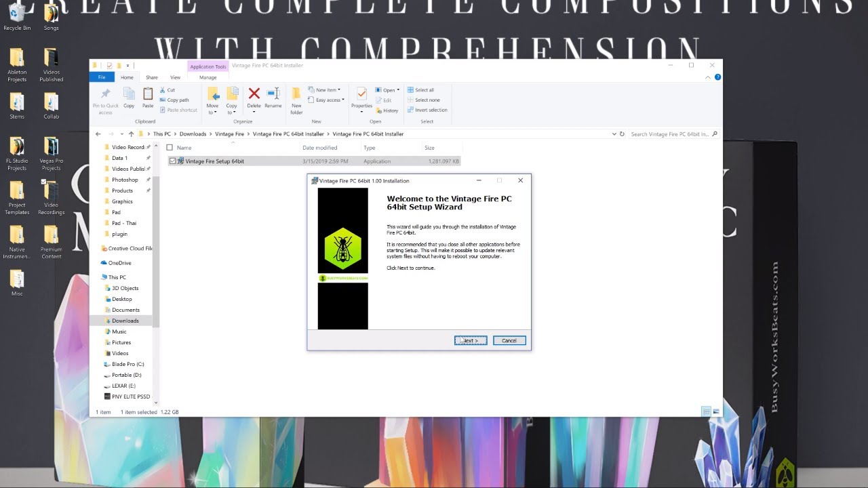Open the Manage tab under Application Tools
Viewport: 868px width, 488px height.
pyautogui.click(x=208, y=77)
